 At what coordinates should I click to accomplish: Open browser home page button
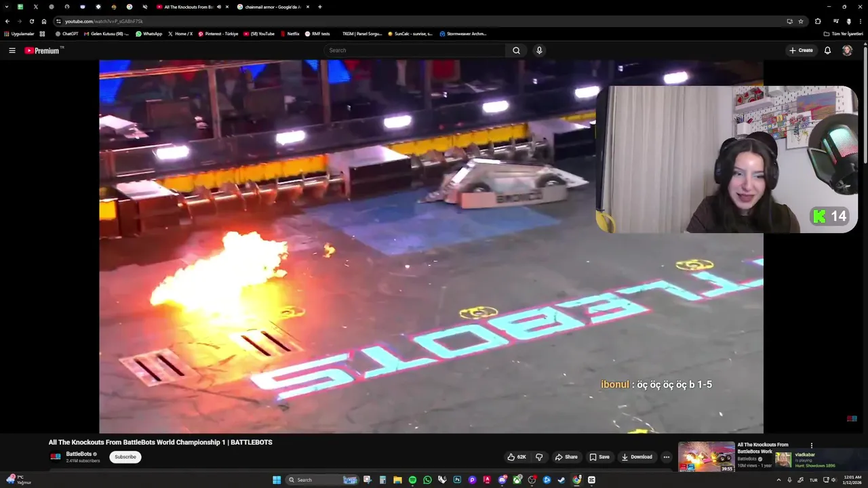click(44, 21)
